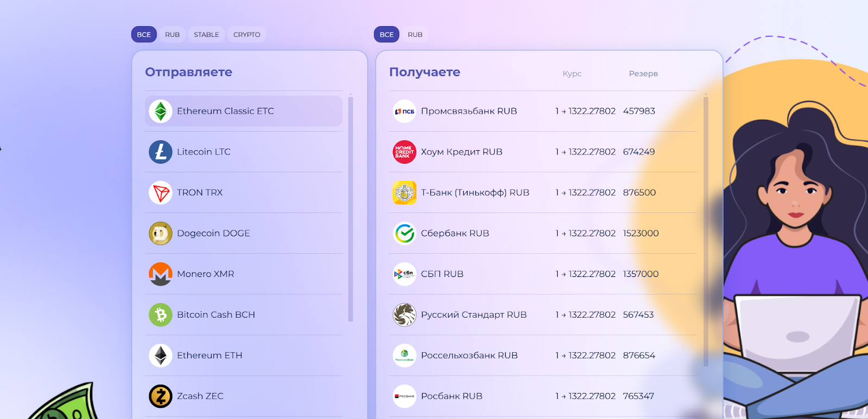Select the RUB filter above Отправляете
Viewport: 868px width, 419px height.
coord(173,34)
